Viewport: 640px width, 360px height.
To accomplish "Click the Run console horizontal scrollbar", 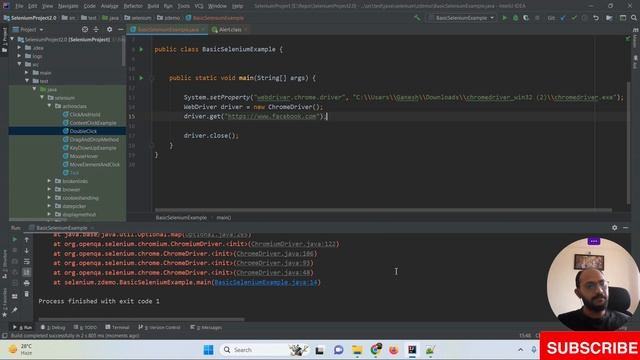I will click(141, 319).
